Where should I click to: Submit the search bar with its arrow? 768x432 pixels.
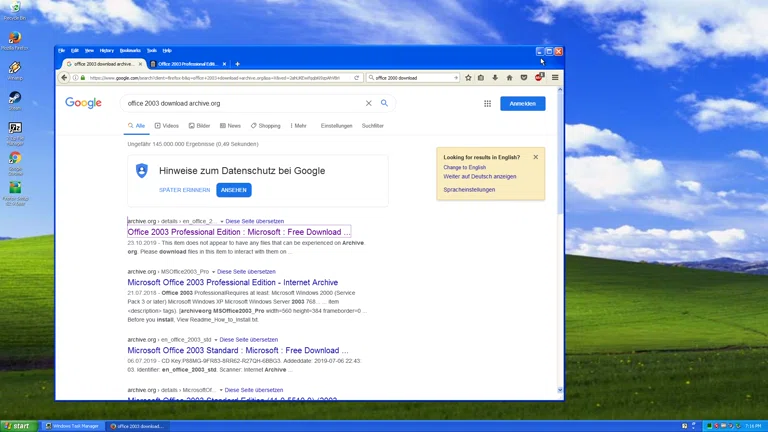click(456, 77)
